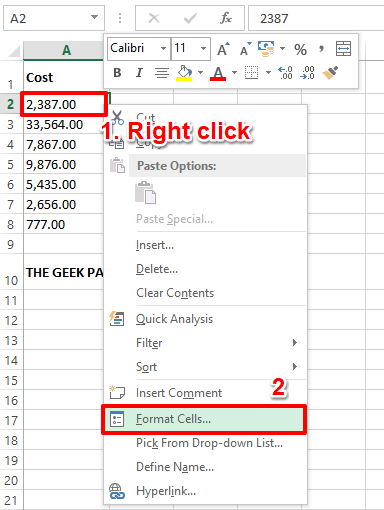This screenshot has height=510, width=384.
Task: Choose Delete... from context menu
Action: click(157, 269)
